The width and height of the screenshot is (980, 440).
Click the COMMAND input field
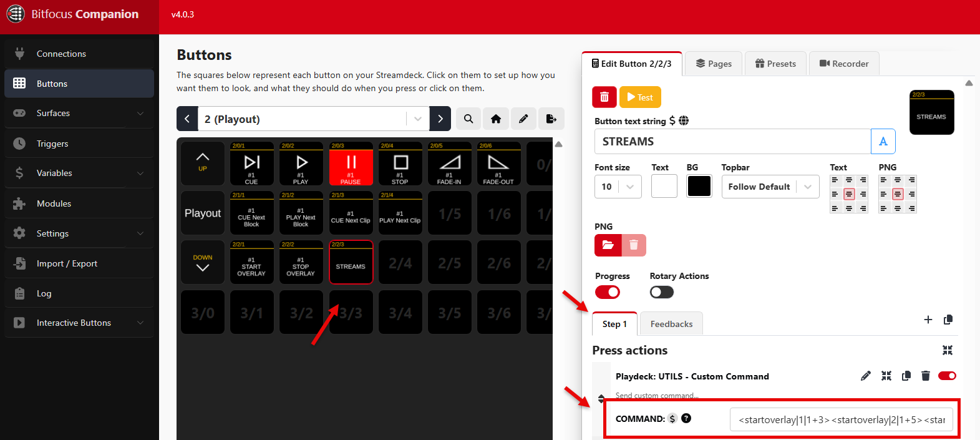tap(842, 419)
